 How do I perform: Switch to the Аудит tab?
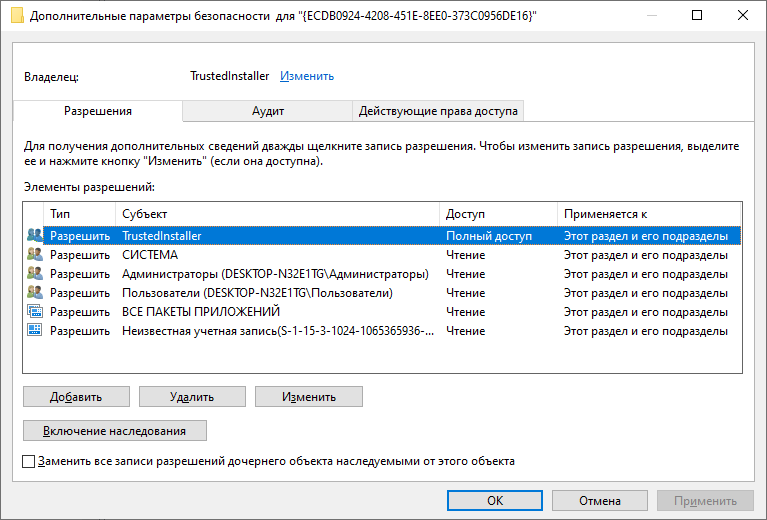268,111
